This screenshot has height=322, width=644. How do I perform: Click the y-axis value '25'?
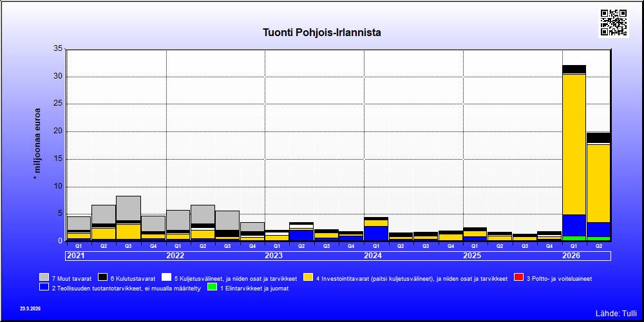click(58, 104)
